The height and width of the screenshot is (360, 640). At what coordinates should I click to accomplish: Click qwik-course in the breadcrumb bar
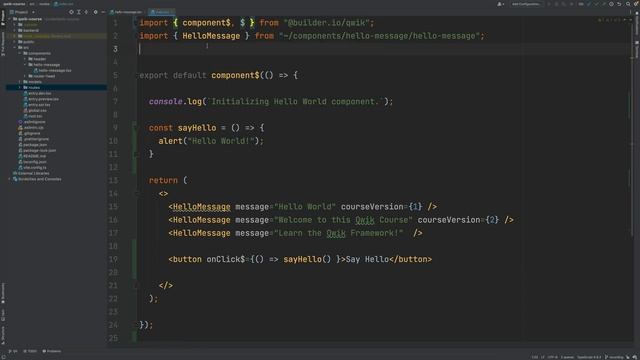[14, 4]
